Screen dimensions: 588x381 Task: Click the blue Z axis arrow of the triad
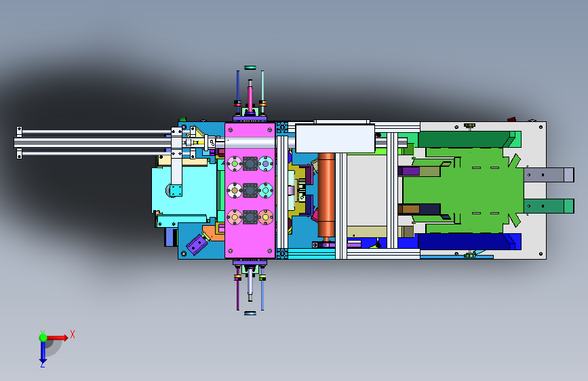point(43,353)
